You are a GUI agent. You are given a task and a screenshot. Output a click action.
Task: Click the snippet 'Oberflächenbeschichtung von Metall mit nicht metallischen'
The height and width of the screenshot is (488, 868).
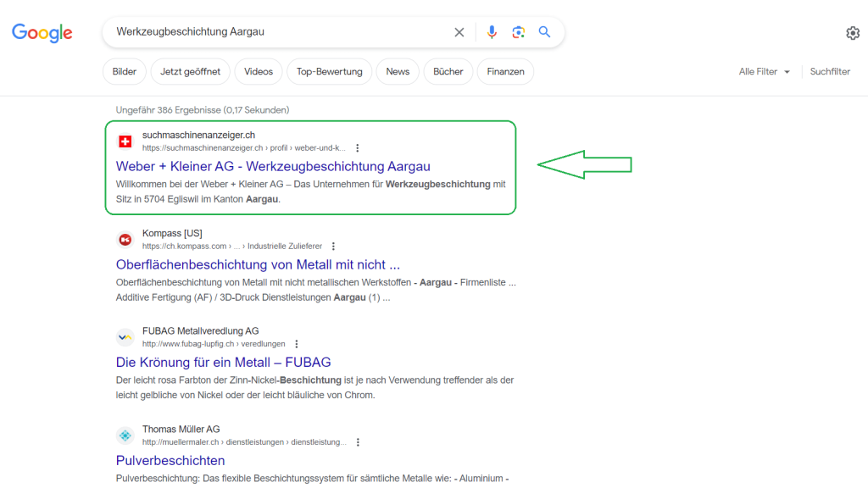315,290
